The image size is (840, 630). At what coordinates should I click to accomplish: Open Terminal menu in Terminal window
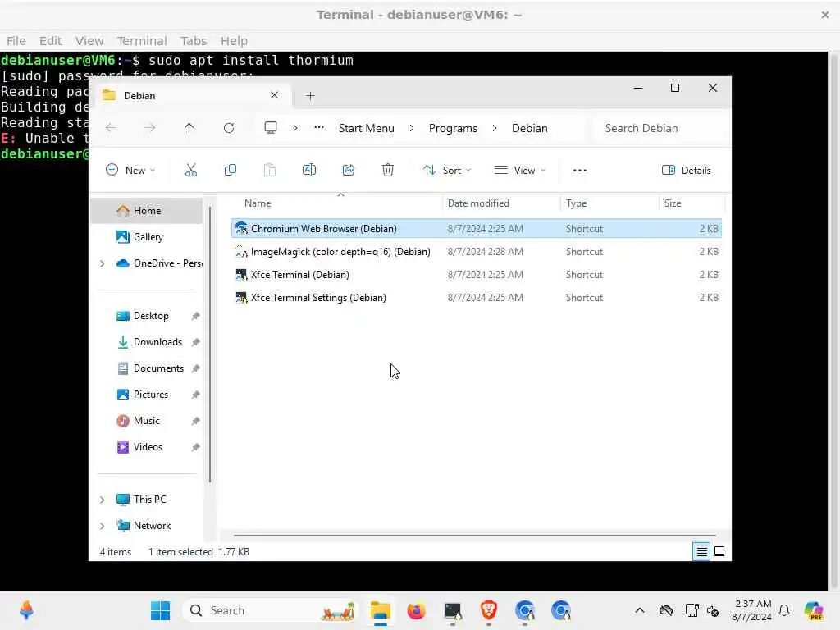click(x=142, y=41)
